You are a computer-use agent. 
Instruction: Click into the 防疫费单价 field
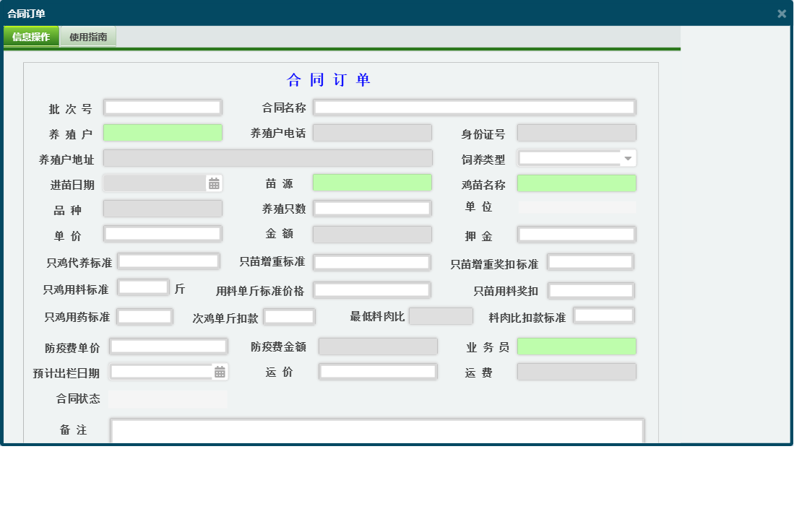click(x=168, y=346)
